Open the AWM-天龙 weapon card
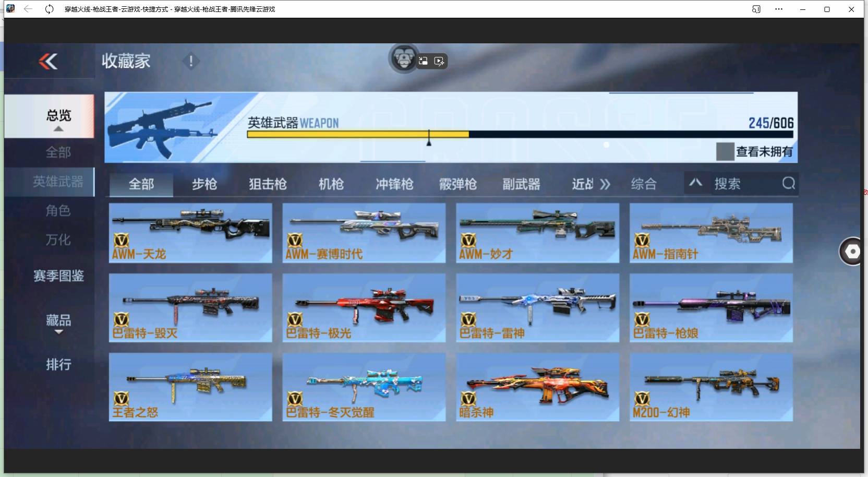The image size is (868, 477). (190, 233)
